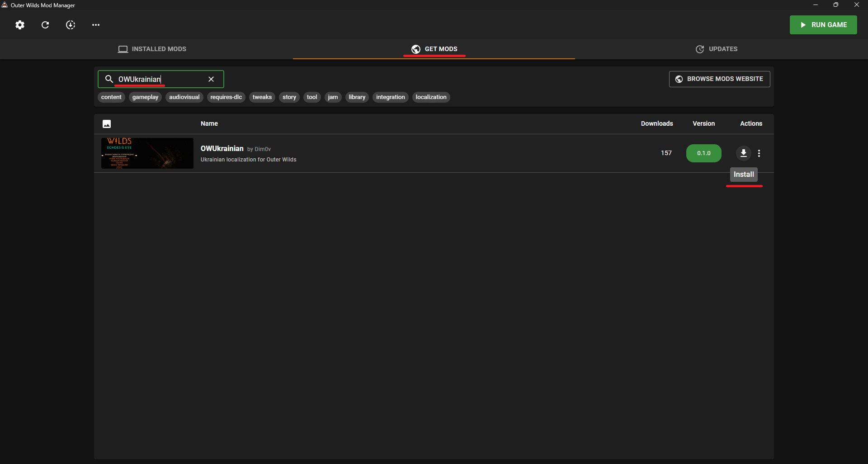Image resolution: width=868 pixels, height=464 pixels.
Task: Clear the search field with the X icon
Action: (211, 79)
